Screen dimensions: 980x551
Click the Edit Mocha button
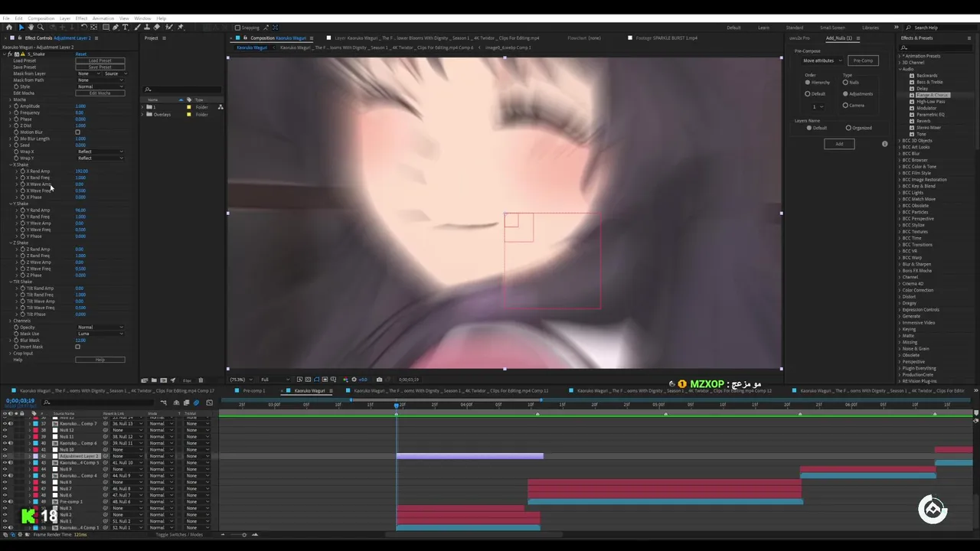(x=100, y=93)
